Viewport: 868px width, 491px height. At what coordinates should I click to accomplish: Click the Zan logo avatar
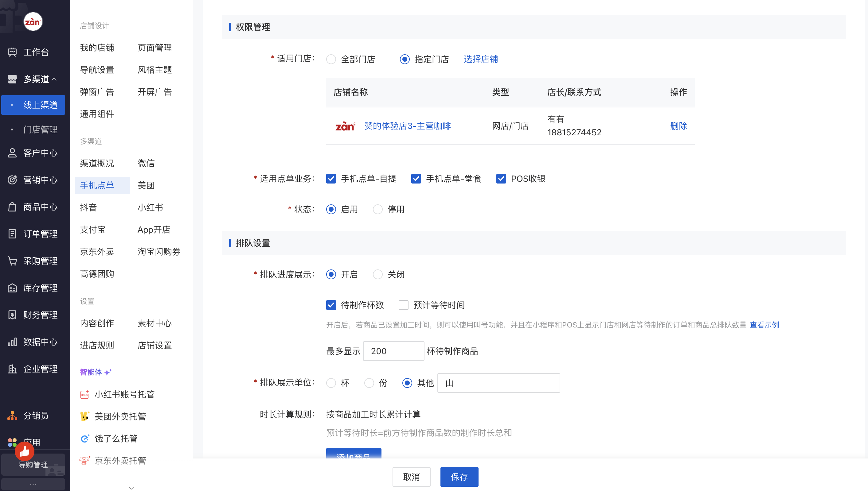pyautogui.click(x=33, y=22)
